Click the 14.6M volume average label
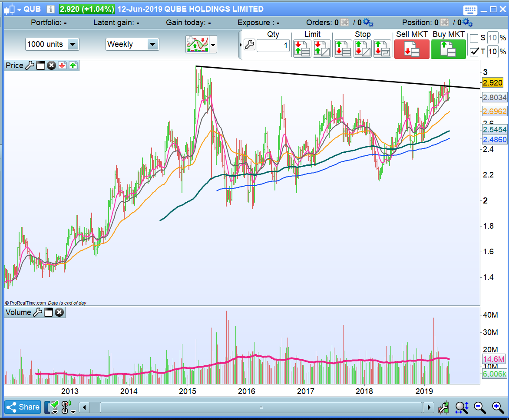The image size is (509, 420). pyautogui.click(x=494, y=359)
